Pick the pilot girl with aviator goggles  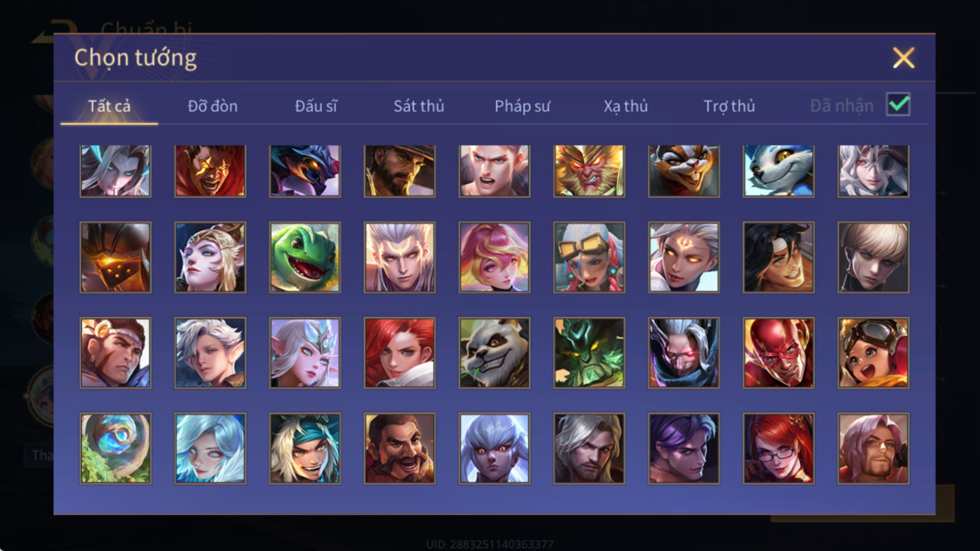tap(873, 353)
